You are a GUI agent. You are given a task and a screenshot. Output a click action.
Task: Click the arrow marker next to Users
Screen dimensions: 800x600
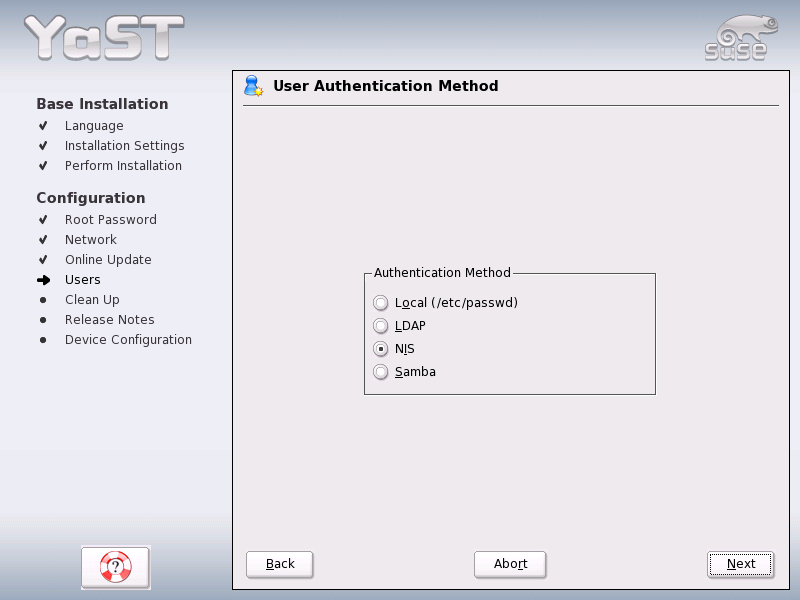tap(43, 280)
